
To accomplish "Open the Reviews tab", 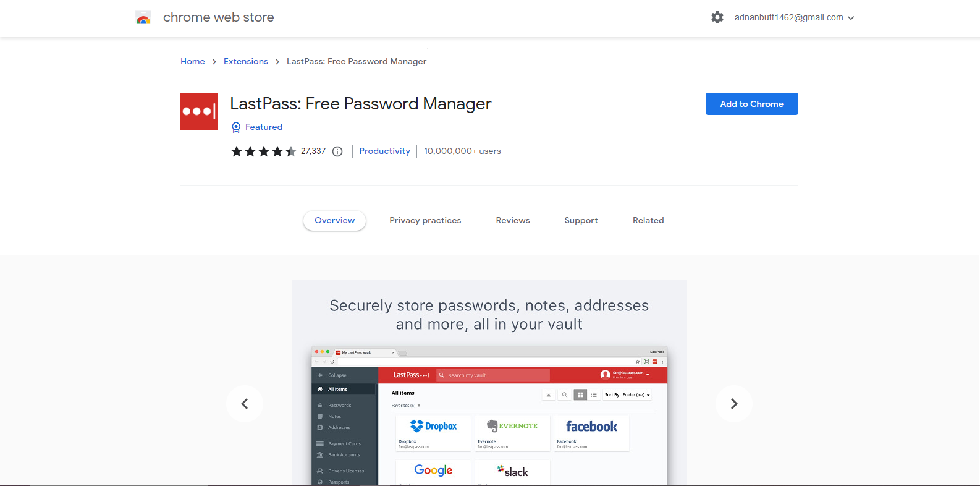I will point(513,221).
